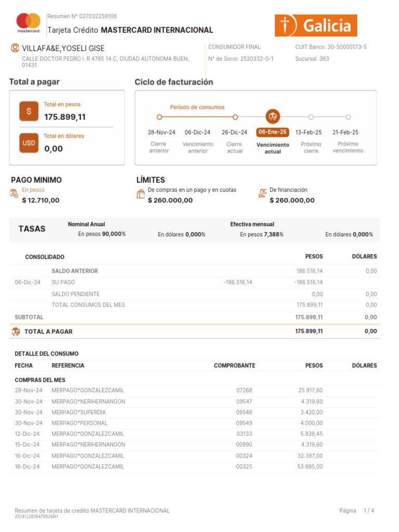
Task: Click the MERPAGO*PERSONAL reference
Action: coord(79,423)
